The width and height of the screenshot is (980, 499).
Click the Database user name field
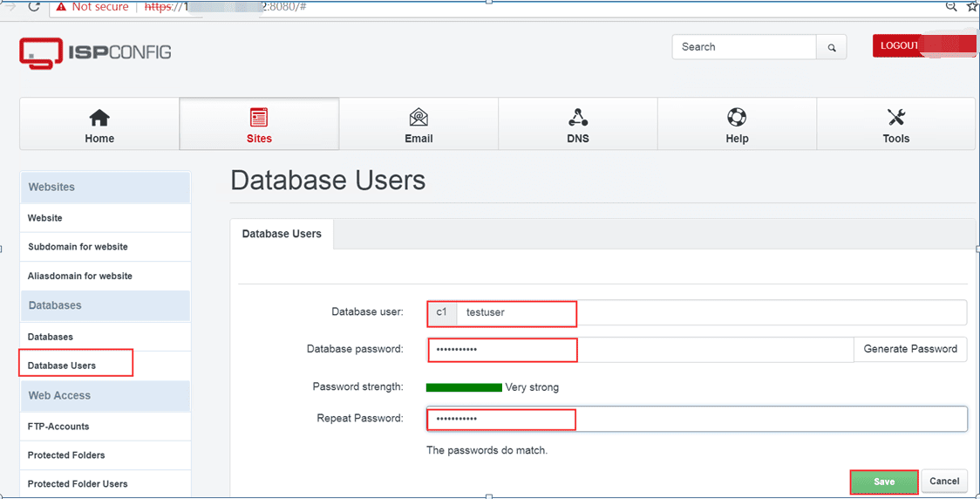[x=711, y=312]
